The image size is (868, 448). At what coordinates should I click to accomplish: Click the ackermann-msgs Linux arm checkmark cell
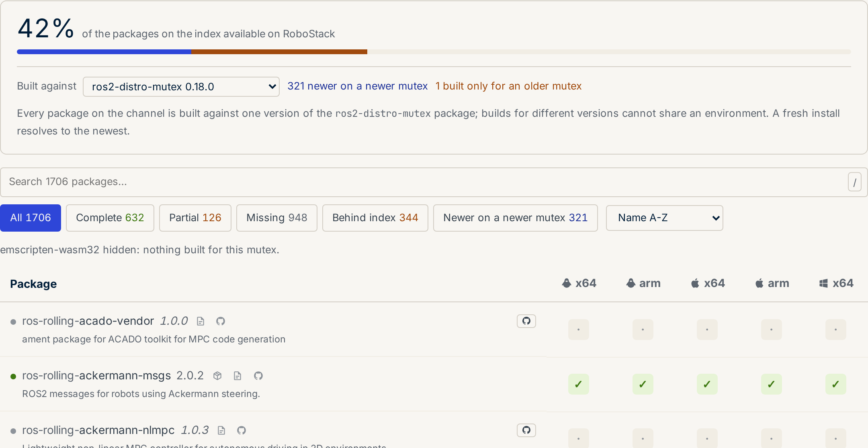pos(643,384)
